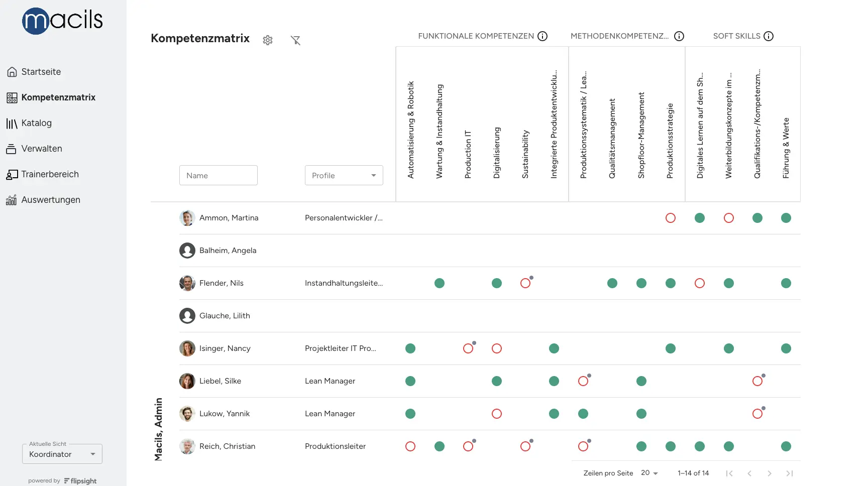Navigate to Startseite in the sidebar
The width and height of the screenshot is (868, 486).
coord(41,72)
